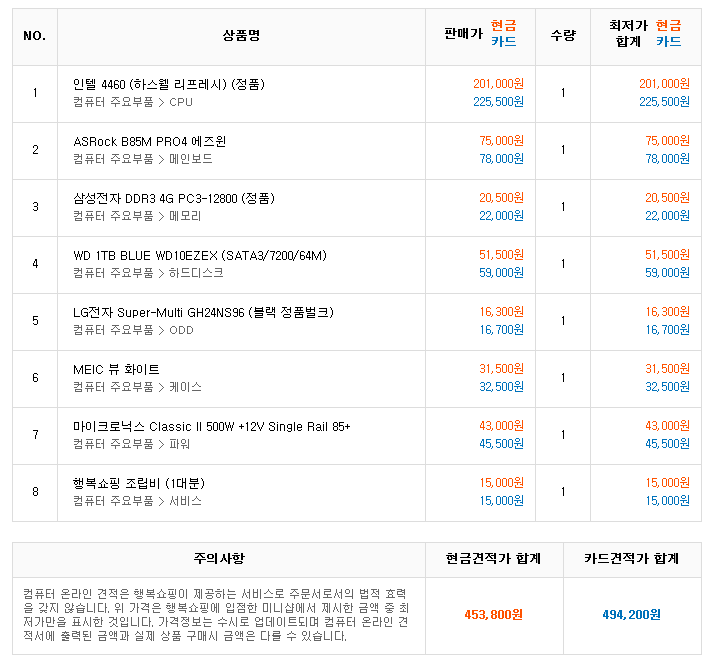The height and width of the screenshot is (663, 710).
Task: Select the ASRock B85M PRO4 에즈윈 product name
Action: 149,141
